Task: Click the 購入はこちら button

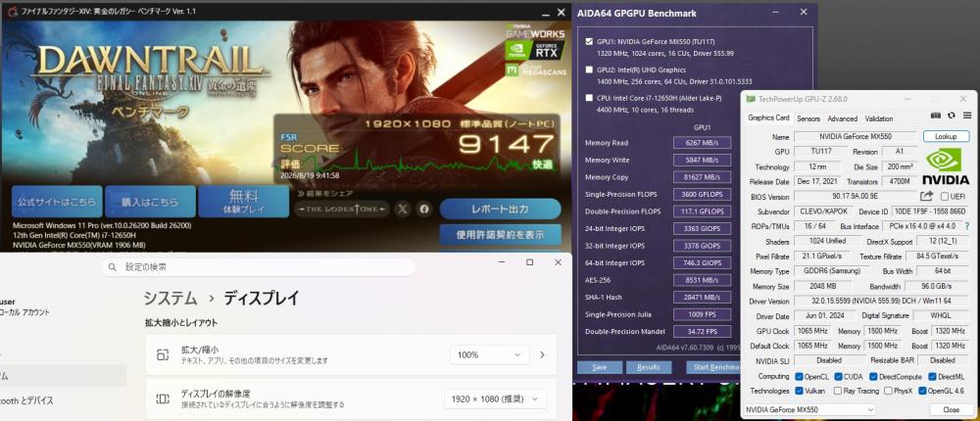Action: 150,202
